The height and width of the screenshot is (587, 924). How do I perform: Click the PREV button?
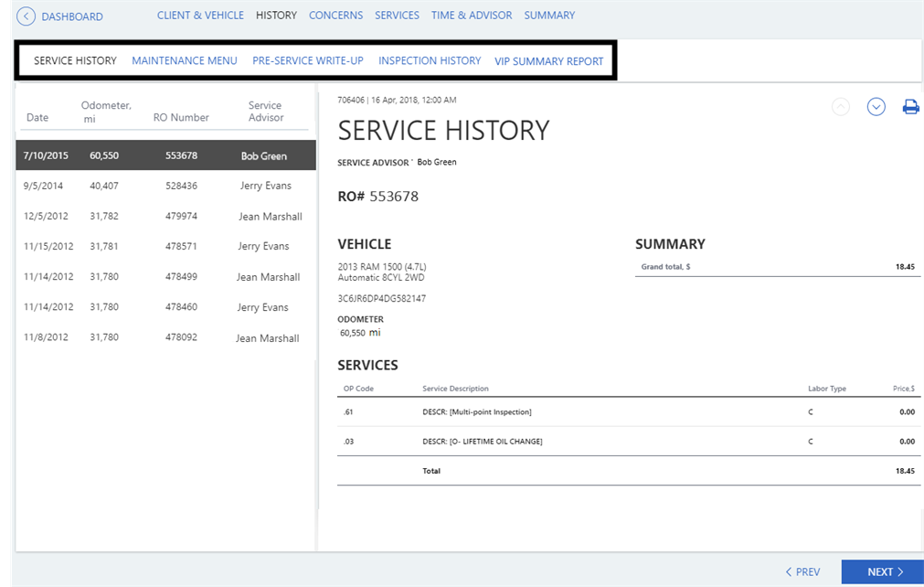tap(802, 571)
